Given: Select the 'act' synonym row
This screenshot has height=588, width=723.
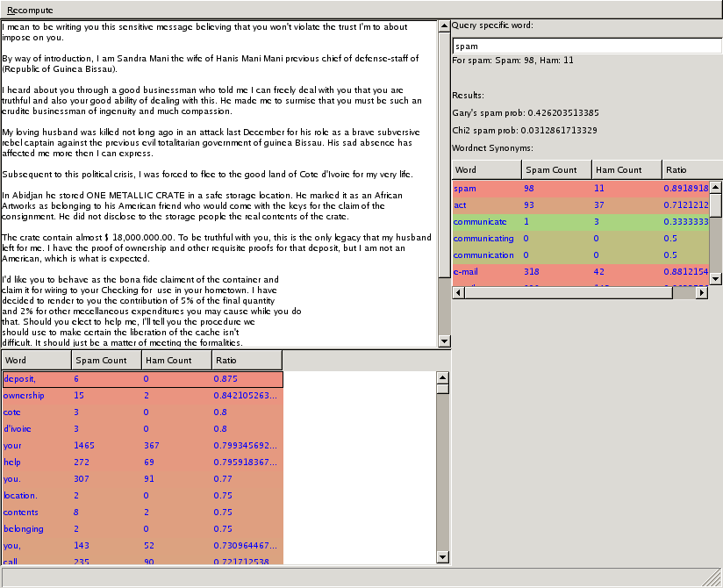Looking at the screenshot, I should pos(581,204).
